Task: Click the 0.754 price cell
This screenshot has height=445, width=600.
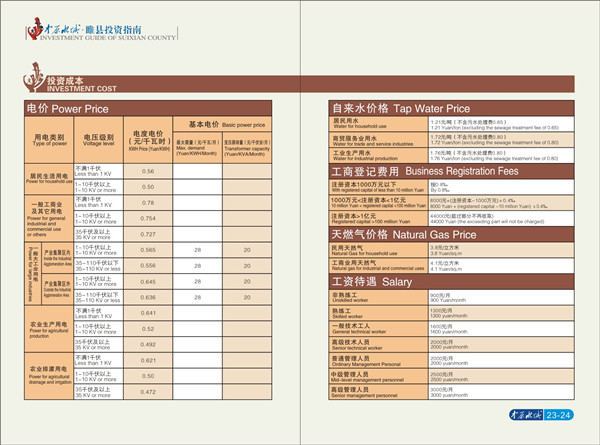Action: click(x=148, y=218)
